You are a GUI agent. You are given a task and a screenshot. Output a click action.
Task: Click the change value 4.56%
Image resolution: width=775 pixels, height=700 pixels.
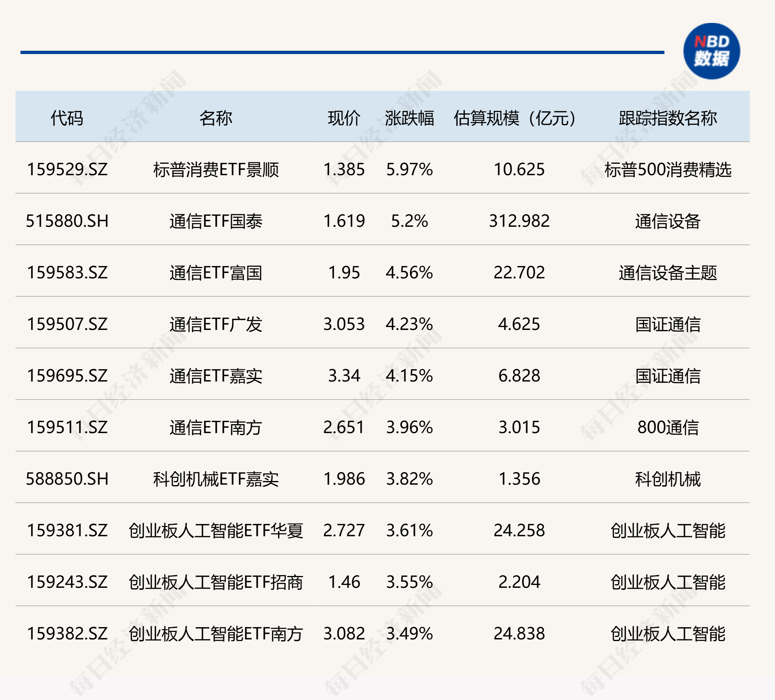[x=410, y=273]
